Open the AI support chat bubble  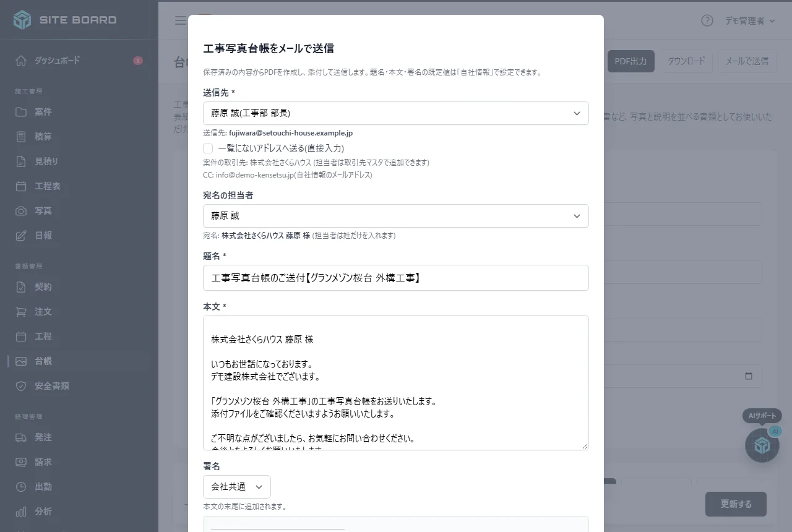coord(762,445)
